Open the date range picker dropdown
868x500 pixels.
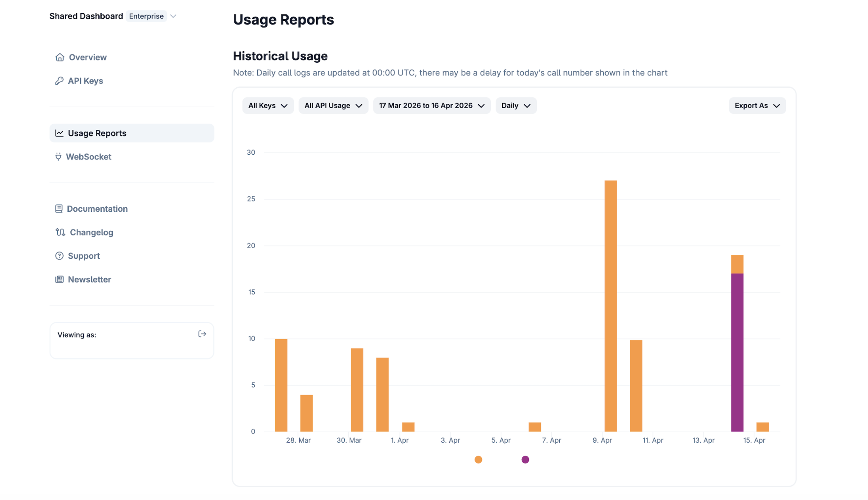click(x=431, y=106)
